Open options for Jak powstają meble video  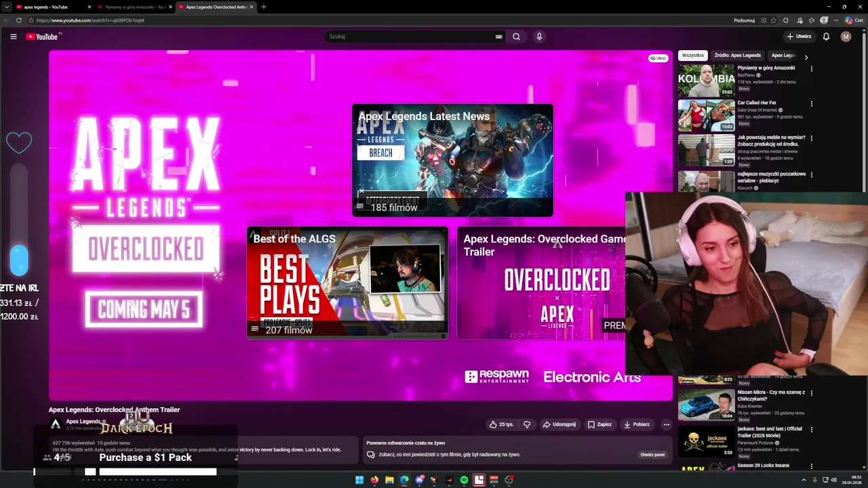[x=811, y=138]
